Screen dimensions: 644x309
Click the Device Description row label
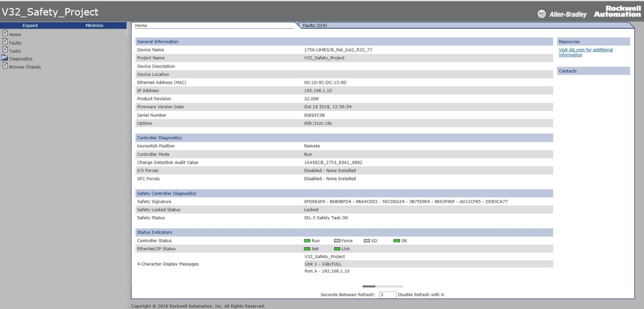(156, 66)
